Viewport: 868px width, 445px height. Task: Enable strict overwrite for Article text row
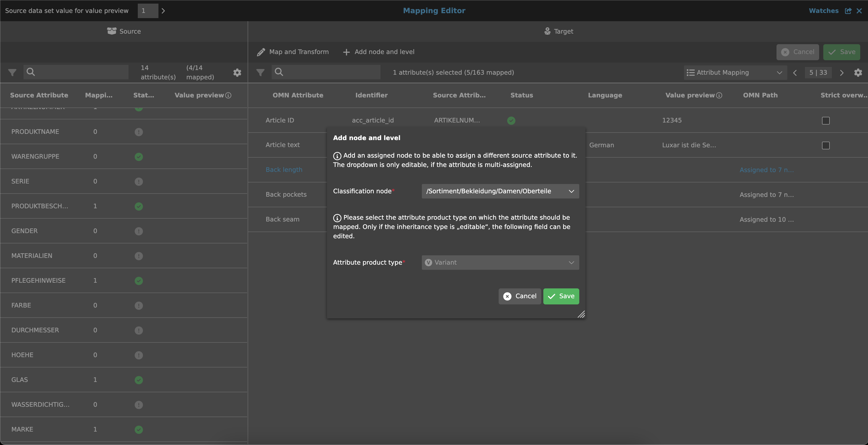pos(826,145)
